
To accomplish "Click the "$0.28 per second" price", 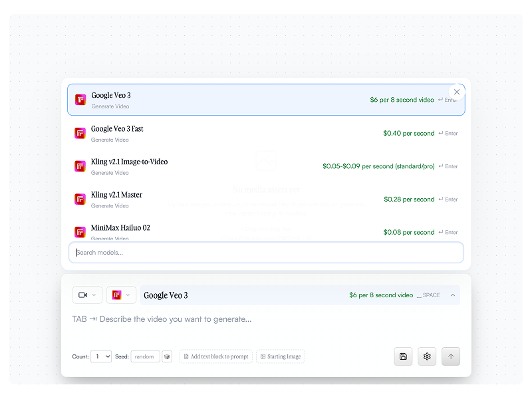I will [x=409, y=199].
